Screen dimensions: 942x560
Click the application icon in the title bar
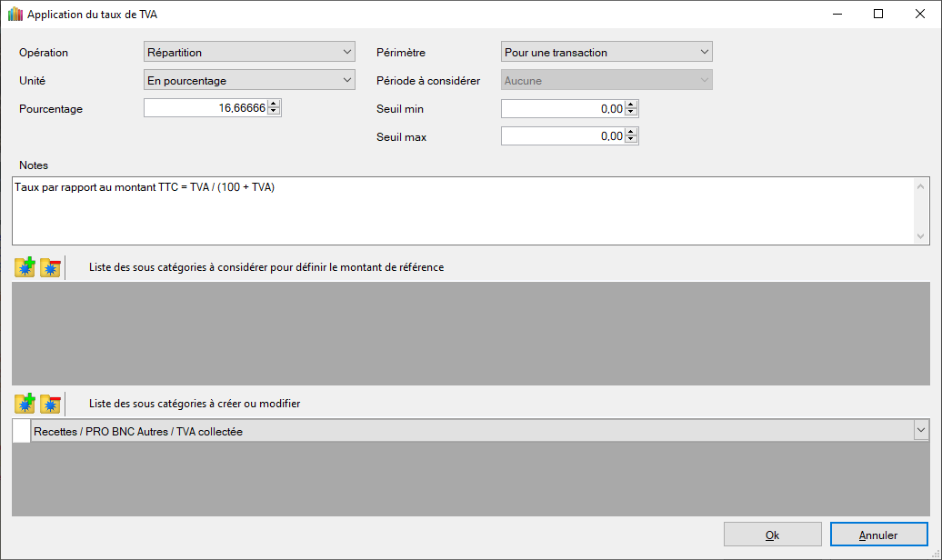[15, 15]
